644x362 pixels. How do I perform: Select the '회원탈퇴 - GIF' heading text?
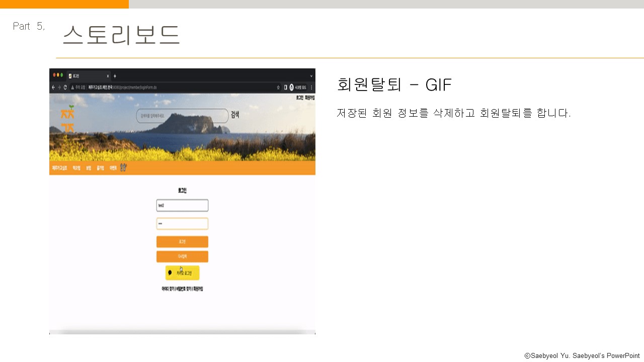394,84
